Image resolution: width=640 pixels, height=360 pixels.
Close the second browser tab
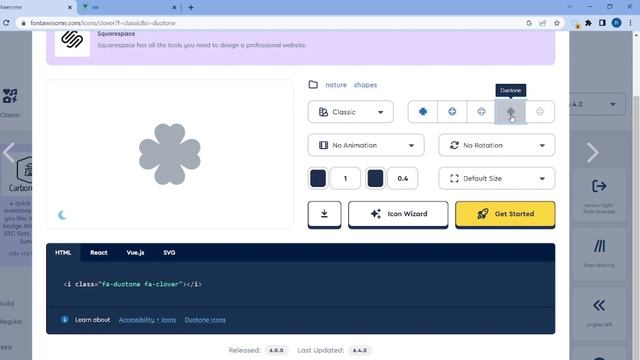174,7
